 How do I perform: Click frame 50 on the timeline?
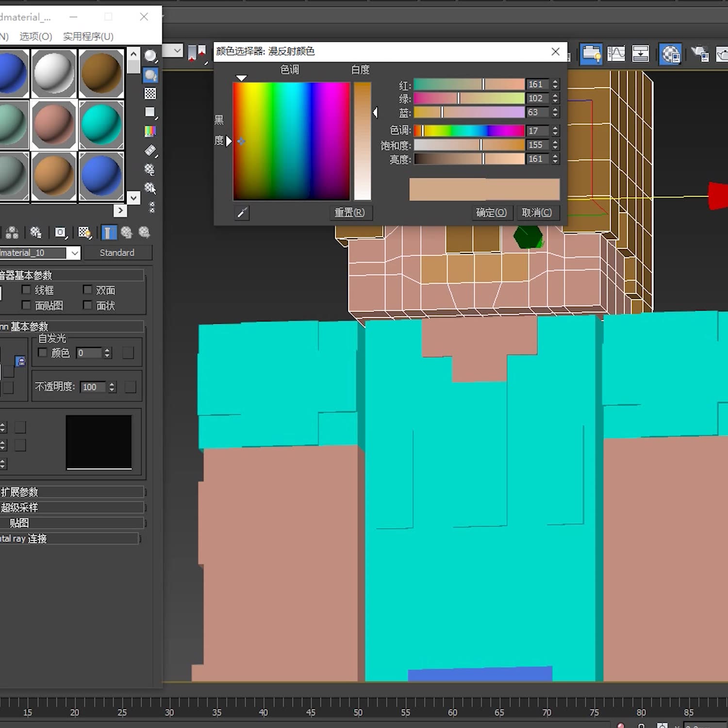pos(358,712)
